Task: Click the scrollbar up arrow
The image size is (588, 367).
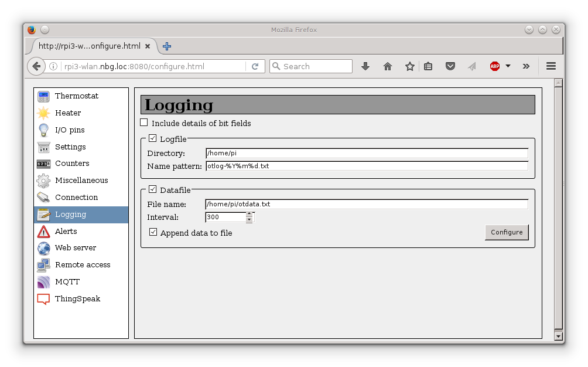Action: [558, 83]
